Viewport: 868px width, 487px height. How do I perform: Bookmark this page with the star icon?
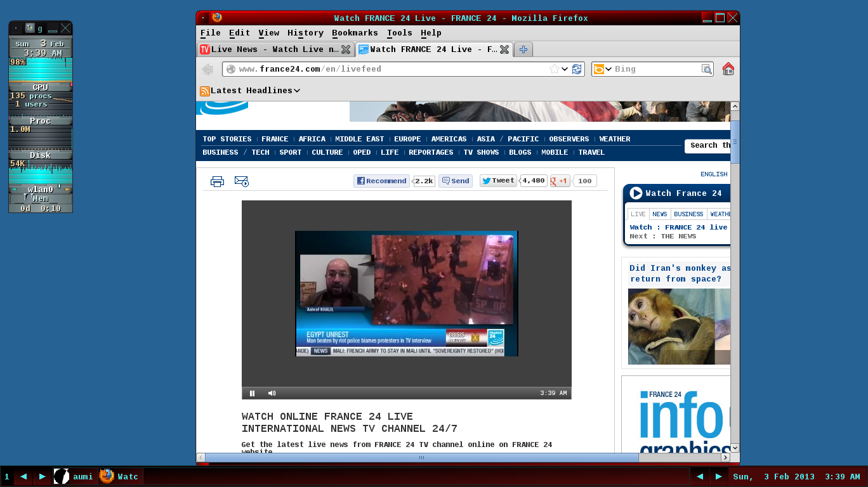(555, 69)
